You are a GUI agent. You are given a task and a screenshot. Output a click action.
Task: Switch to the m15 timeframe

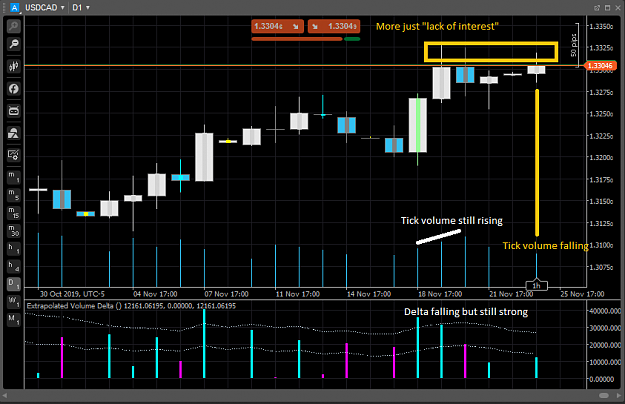click(x=14, y=213)
